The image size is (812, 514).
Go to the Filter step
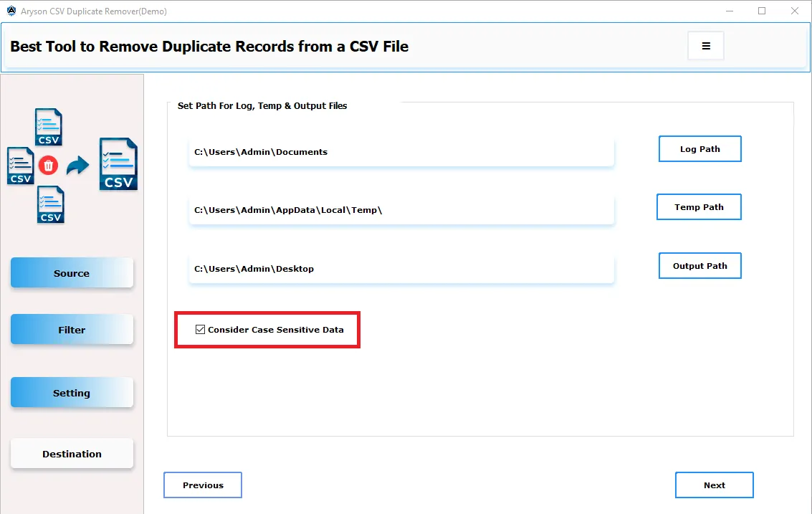pyautogui.click(x=72, y=330)
